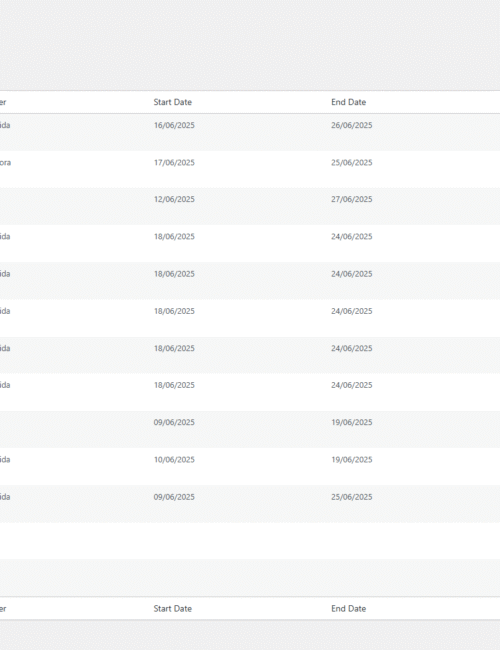Select the end date 27/06/2025
Image resolution: width=500 pixels, height=650 pixels.
tap(352, 199)
